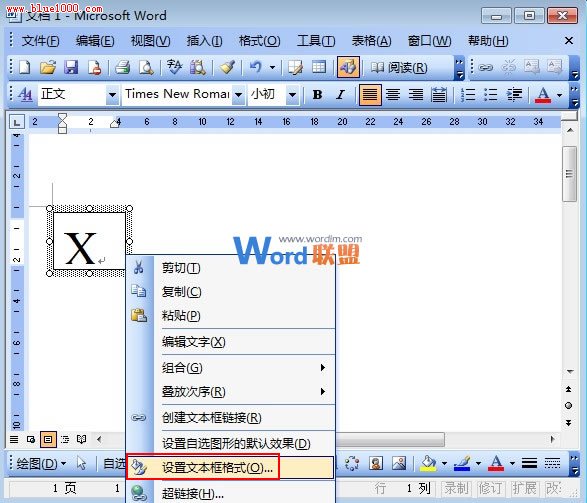
Task: Switch to Print Layout view
Action: click(x=48, y=439)
